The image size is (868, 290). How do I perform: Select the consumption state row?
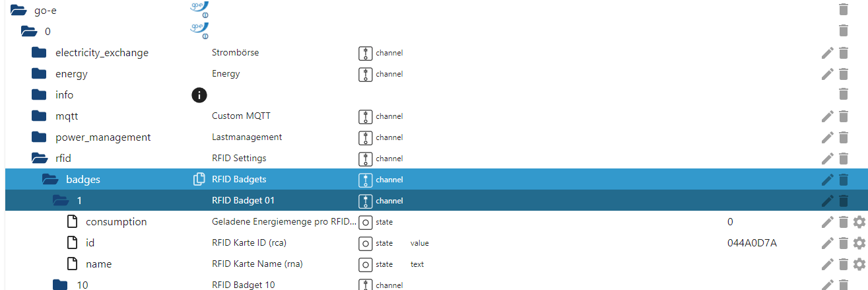point(116,222)
